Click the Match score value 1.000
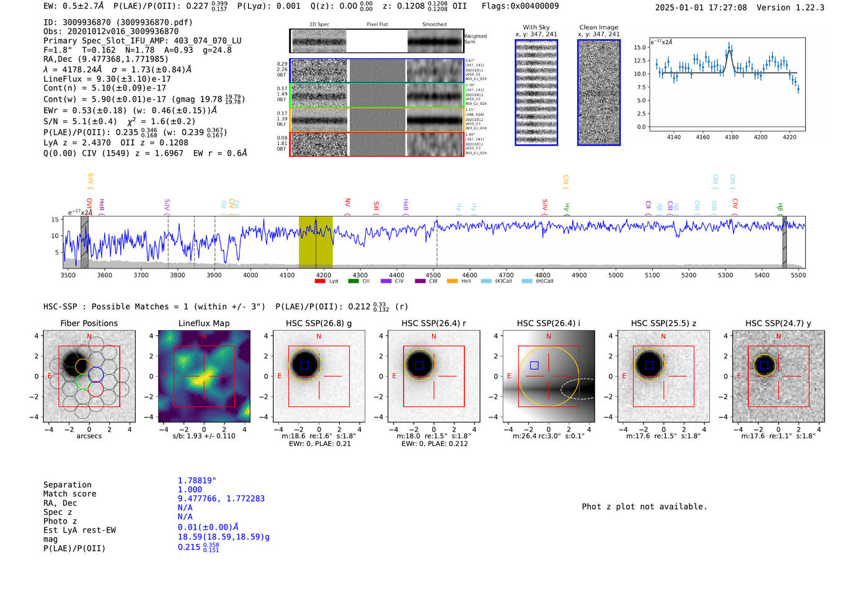The image size is (868, 591). [x=190, y=490]
